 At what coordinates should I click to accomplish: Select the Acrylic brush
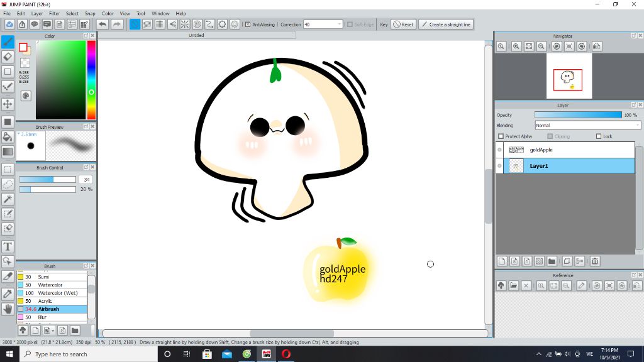(52, 301)
